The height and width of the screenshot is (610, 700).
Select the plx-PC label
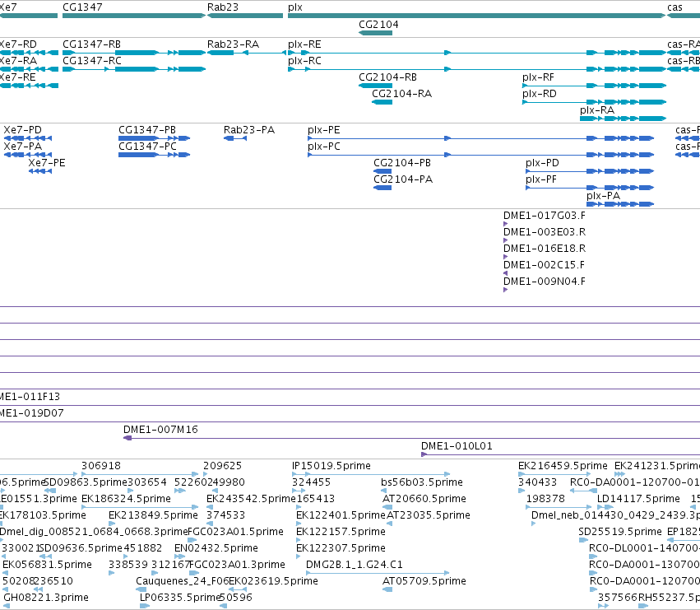point(323,147)
